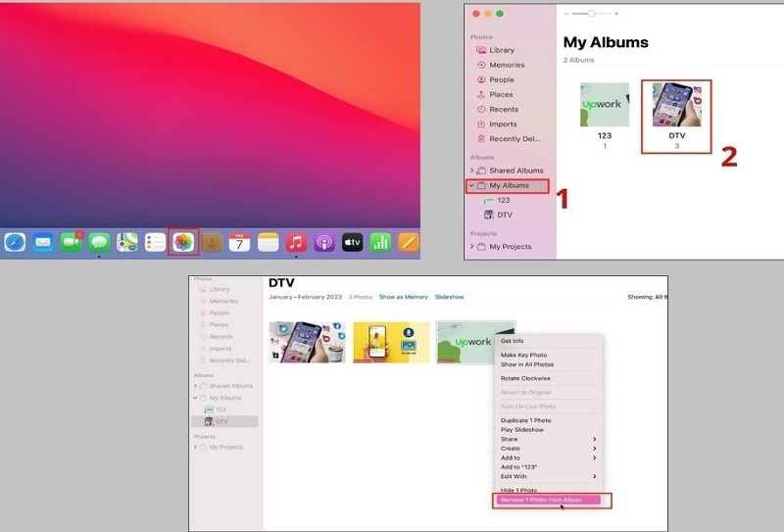Expand My Projects in DTV window sidebar
This screenshot has height=532, width=784.
195,447
